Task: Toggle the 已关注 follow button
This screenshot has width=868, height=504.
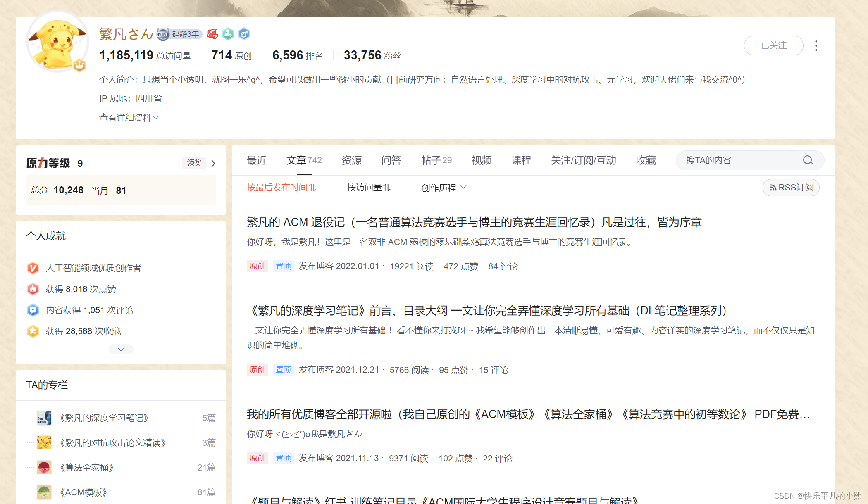Action: point(773,45)
